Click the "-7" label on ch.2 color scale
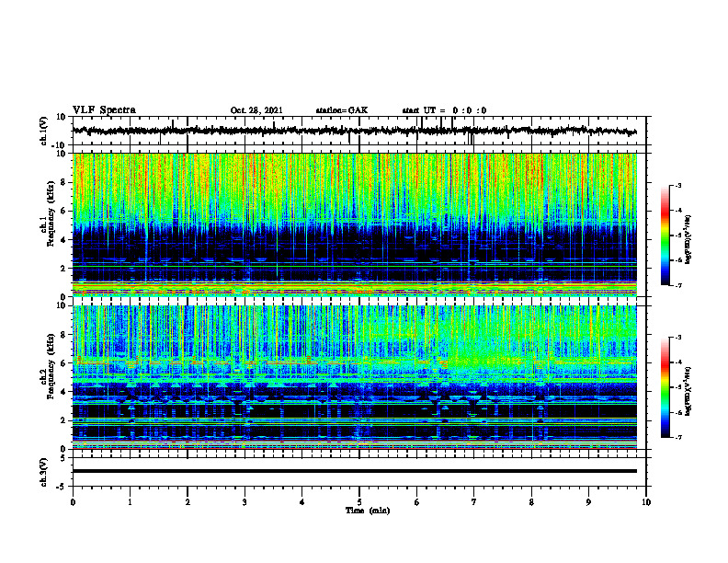 [677, 437]
